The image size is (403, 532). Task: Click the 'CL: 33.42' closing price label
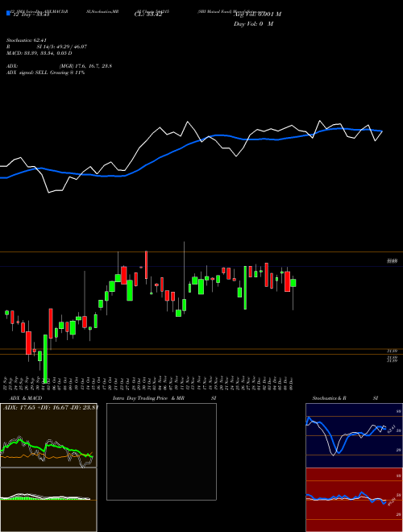[148, 15]
